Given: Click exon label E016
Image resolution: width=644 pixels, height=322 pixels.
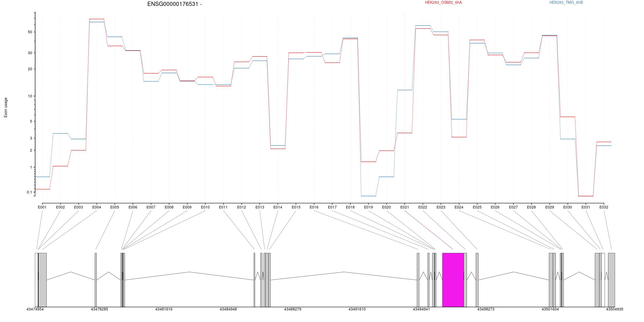Looking at the screenshot, I should pos(314,207).
